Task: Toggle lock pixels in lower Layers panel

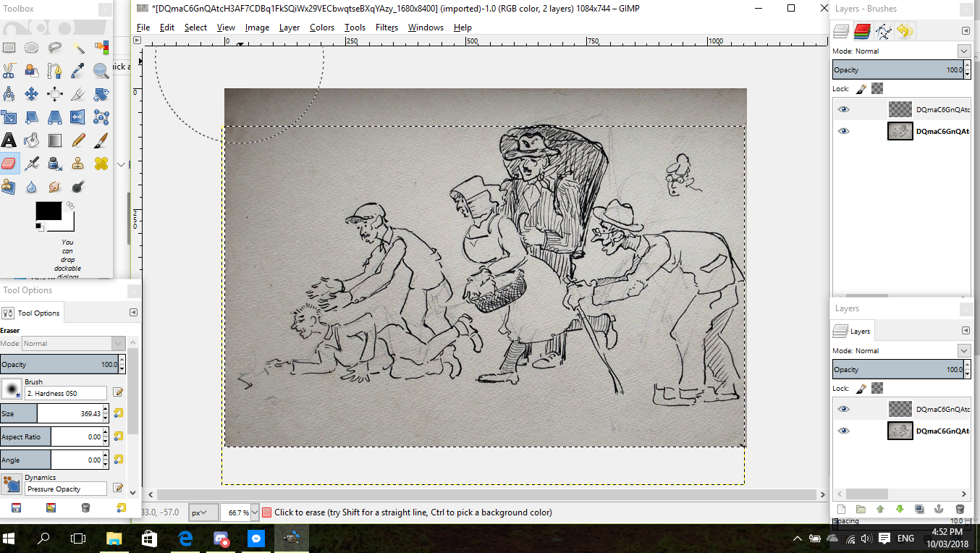Action: click(861, 388)
